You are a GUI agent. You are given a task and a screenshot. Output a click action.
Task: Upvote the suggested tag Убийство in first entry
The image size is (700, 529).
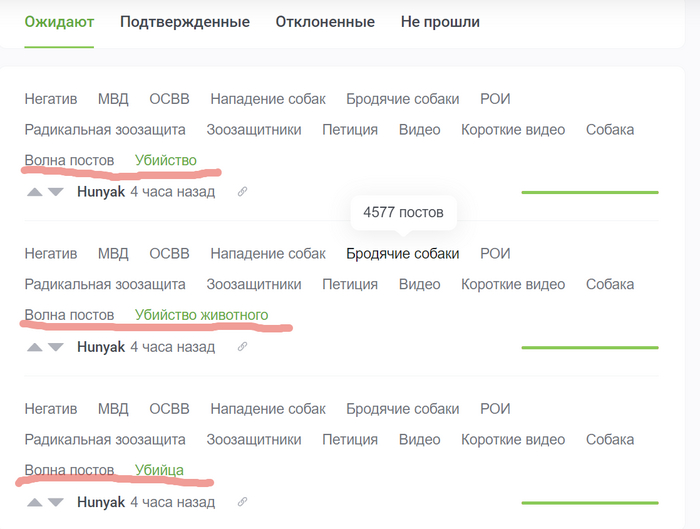(34, 192)
